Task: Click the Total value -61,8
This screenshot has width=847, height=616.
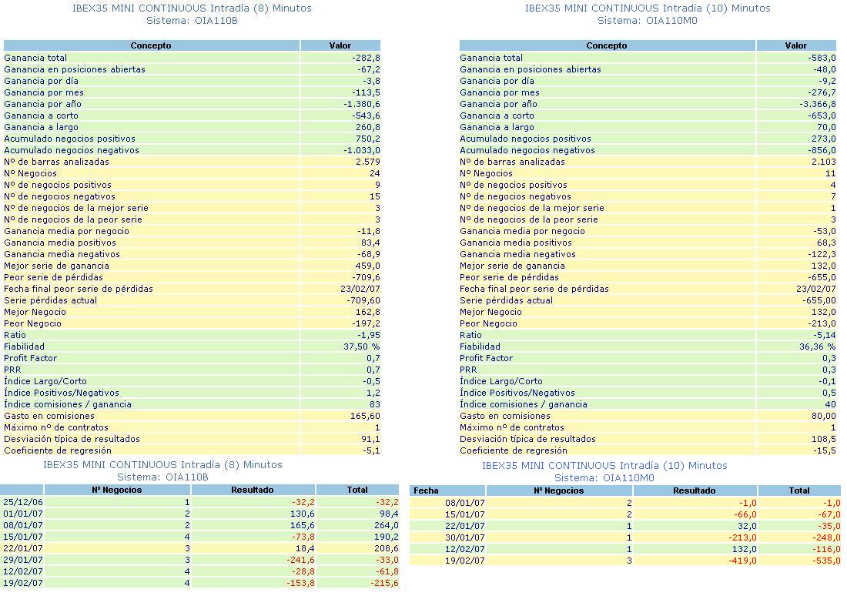Action: (x=387, y=571)
